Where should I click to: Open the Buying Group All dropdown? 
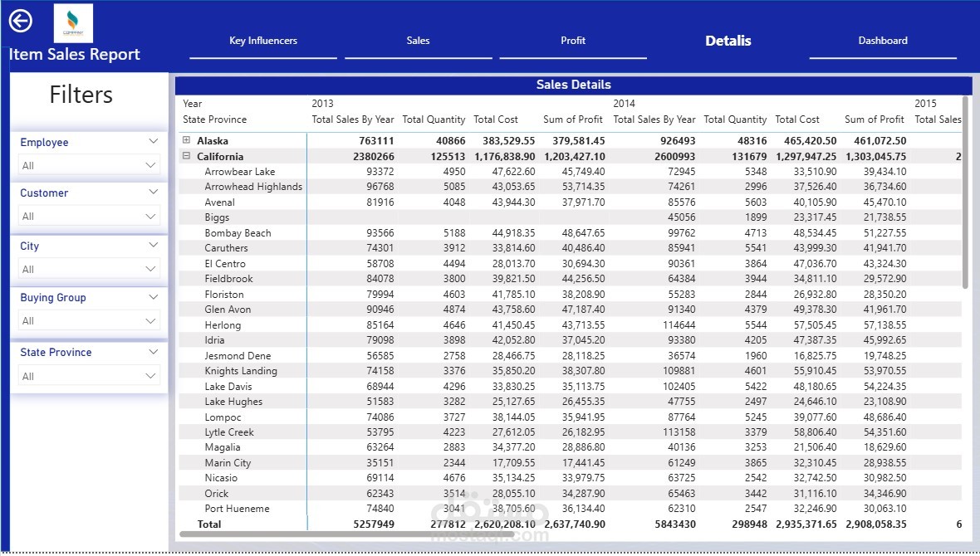coord(89,320)
